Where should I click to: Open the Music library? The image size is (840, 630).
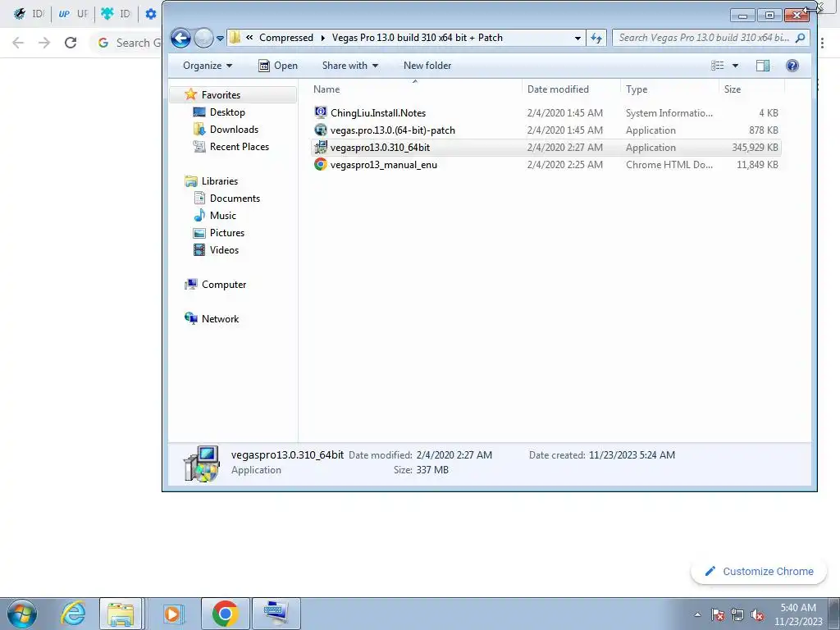point(223,216)
